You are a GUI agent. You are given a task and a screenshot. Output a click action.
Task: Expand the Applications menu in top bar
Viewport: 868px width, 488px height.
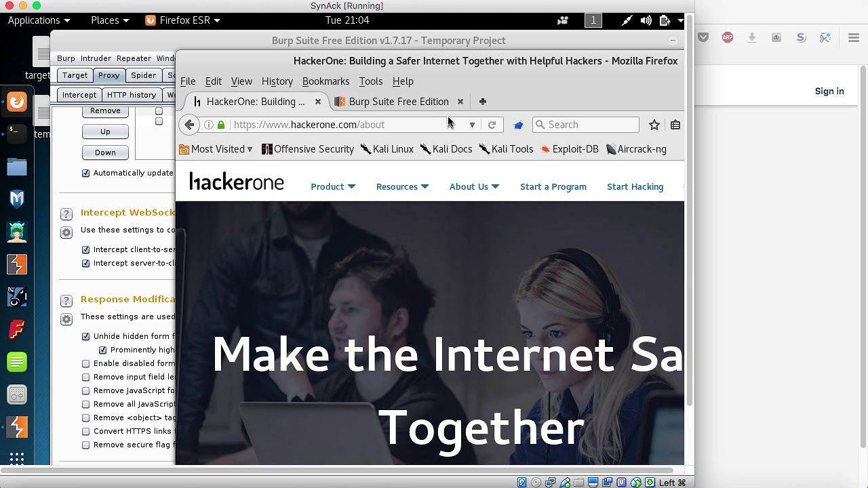coord(40,20)
